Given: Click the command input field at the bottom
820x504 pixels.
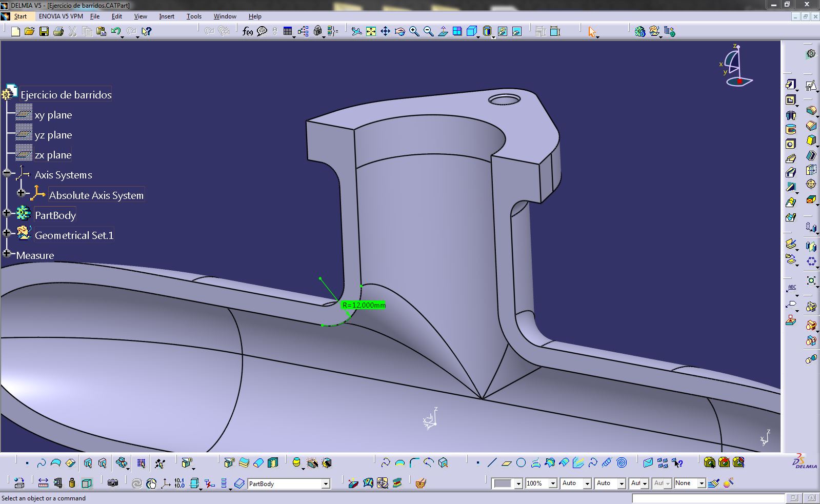Looking at the screenshot, I should click(x=708, y=498).
